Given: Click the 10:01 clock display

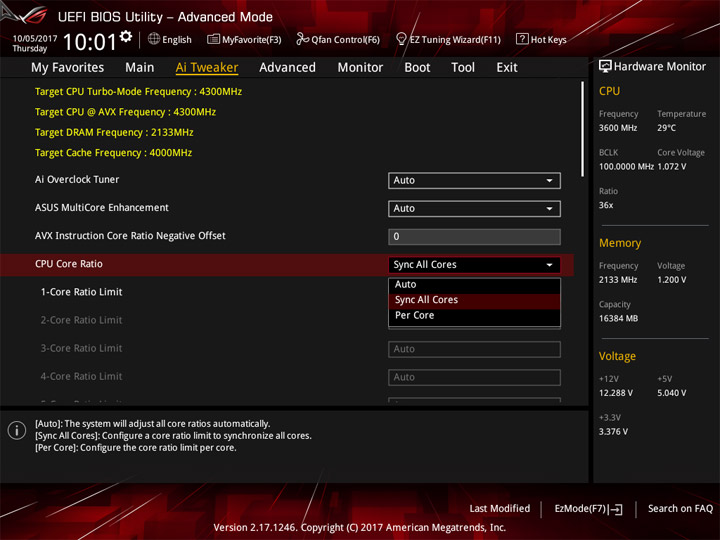Looking at the screenshot, I should [x=90, y=42].
